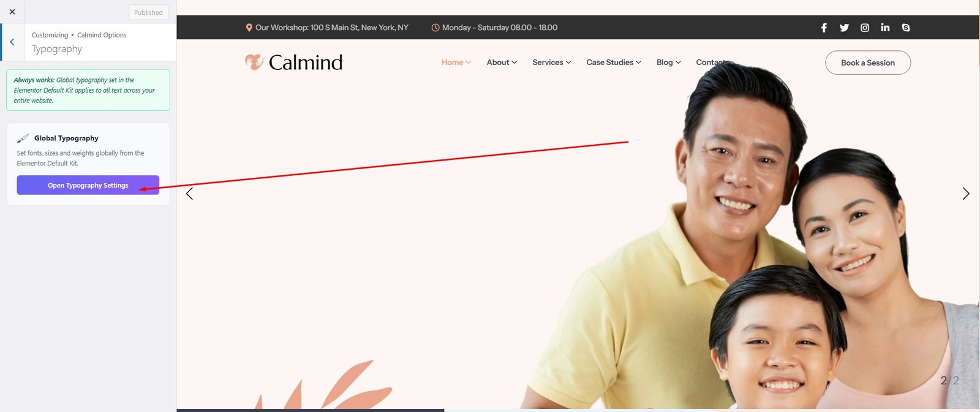Image resolution: width=980 pixels, height=412 pixels.
Task: Open the Instagram social icon
Action: [x=865, y=28]
